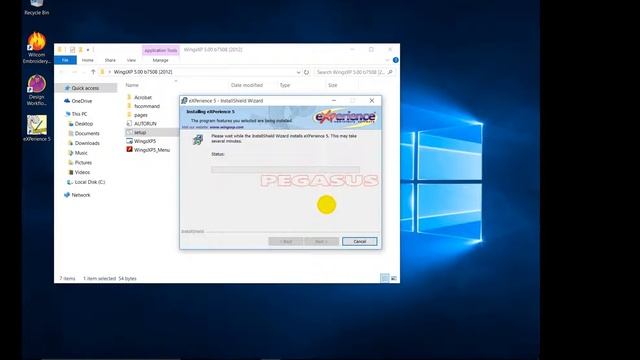Image resolution: width=640 pixels, height=360 pixels.
Task: Click the Explorer back navigation arrow
Action: (62, 72)
